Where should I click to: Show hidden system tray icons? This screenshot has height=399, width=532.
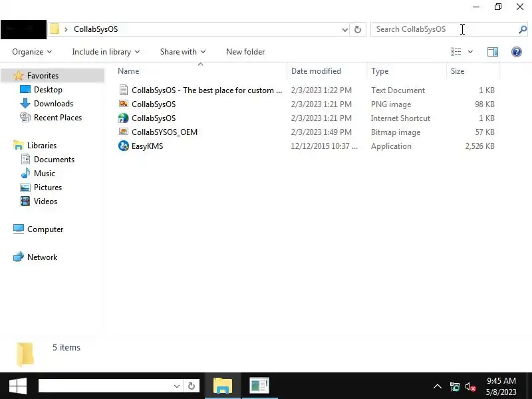(x=438, y=386)
